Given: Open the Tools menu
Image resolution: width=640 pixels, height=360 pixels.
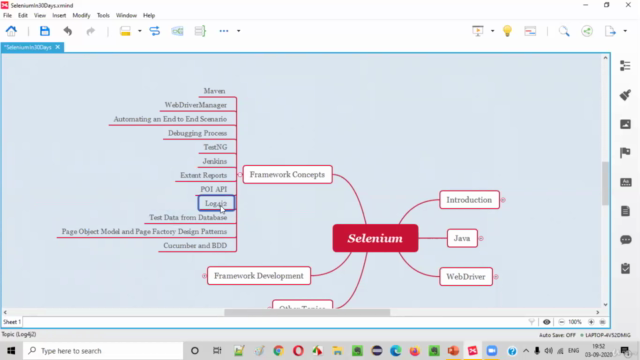Looking at the screenshot, I should click(103, 16).
